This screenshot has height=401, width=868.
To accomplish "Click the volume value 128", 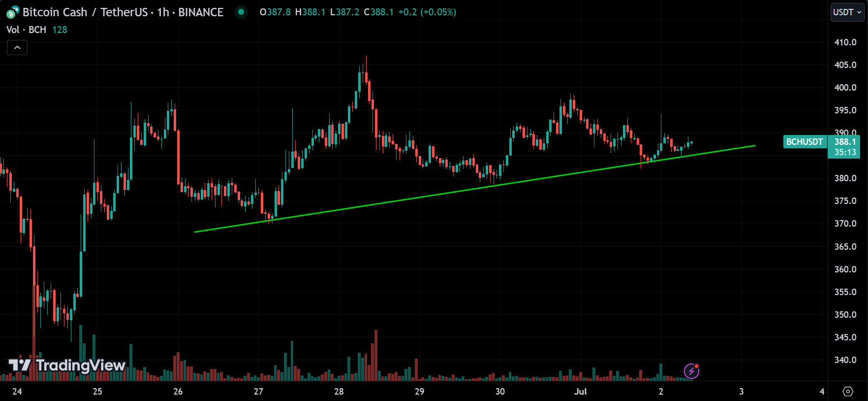I will pyautogui.click(x=60, y=30).
